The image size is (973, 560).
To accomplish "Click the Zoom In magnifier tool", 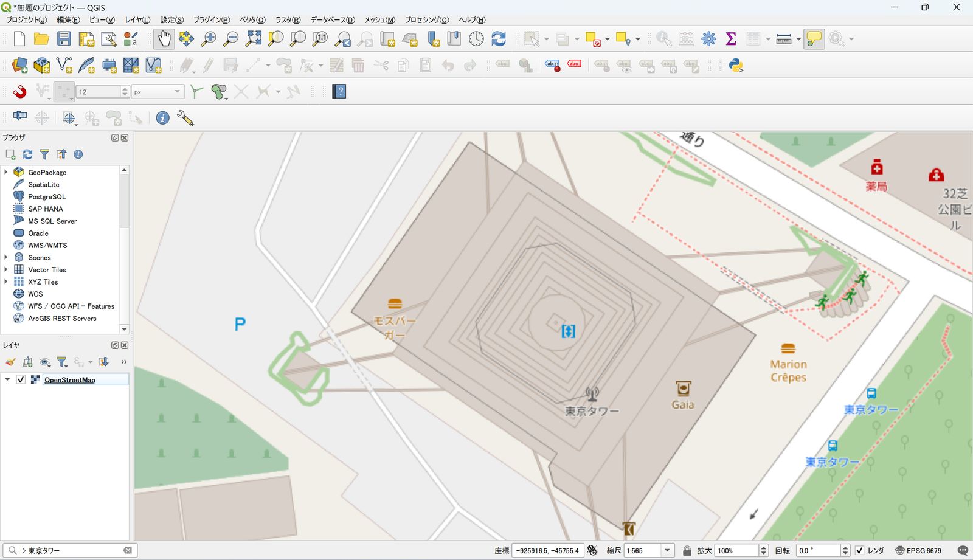I will pos(209,39).
